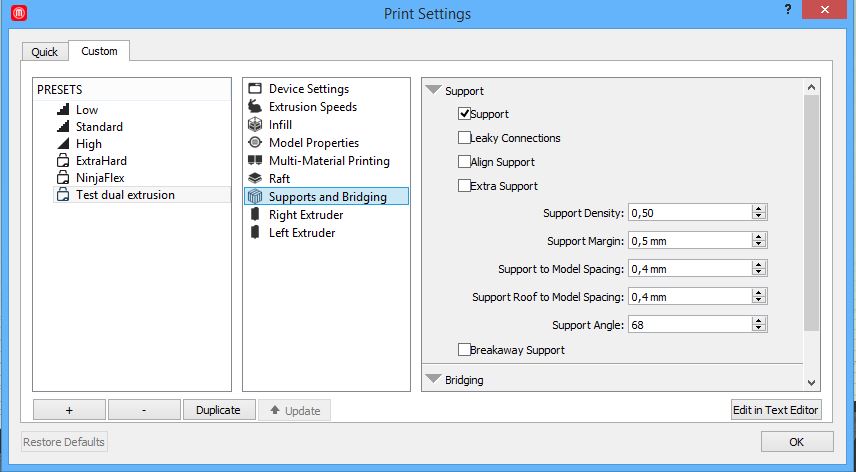Click the Device Settings icon
The width and height of the screenshot is (856, 472).
(254, 89)
